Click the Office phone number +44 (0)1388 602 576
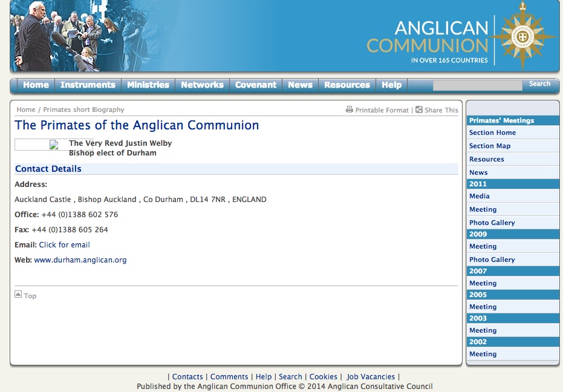Screen dimensions: 563x392 click(x=80, y=215)
